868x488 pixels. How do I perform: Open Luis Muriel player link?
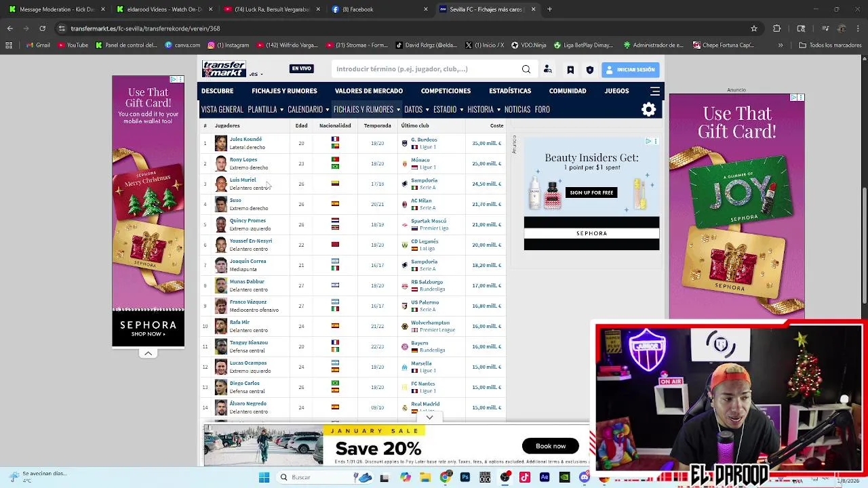coord(243,180)
